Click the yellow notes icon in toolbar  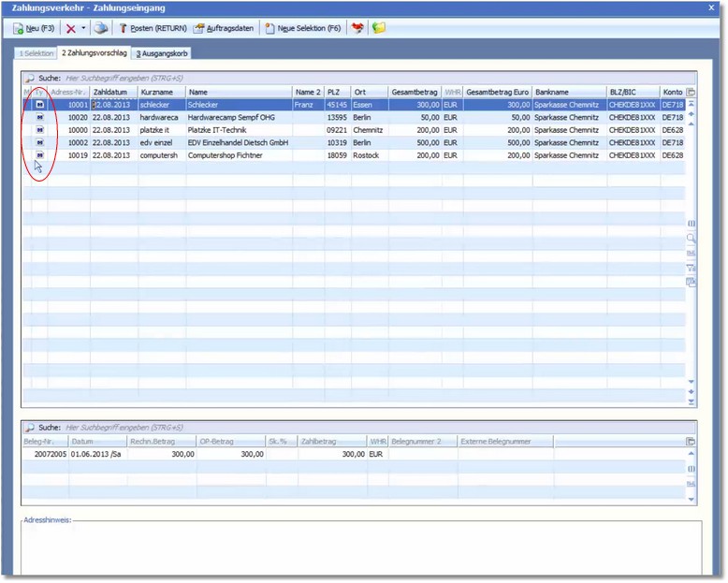[378, 29]
